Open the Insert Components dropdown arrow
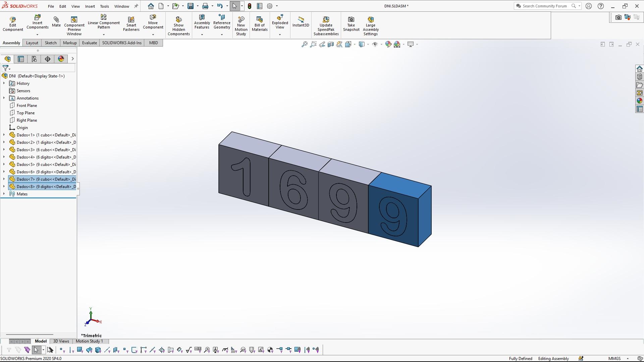The width and height of the screenshot is (644, 362). [x=37, y=35]
